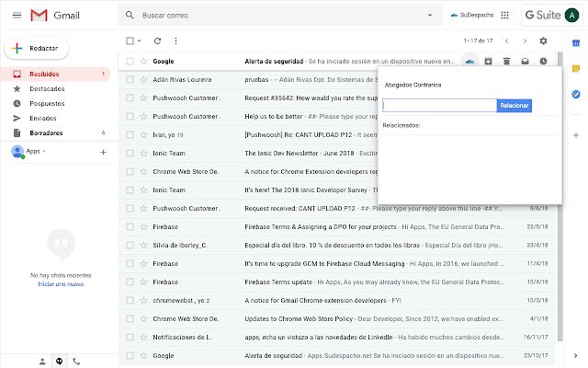Viewport: 588px width, 368px height.
Task: Expand the search options dropdown arrow
Action: click(x=430, y=15)
